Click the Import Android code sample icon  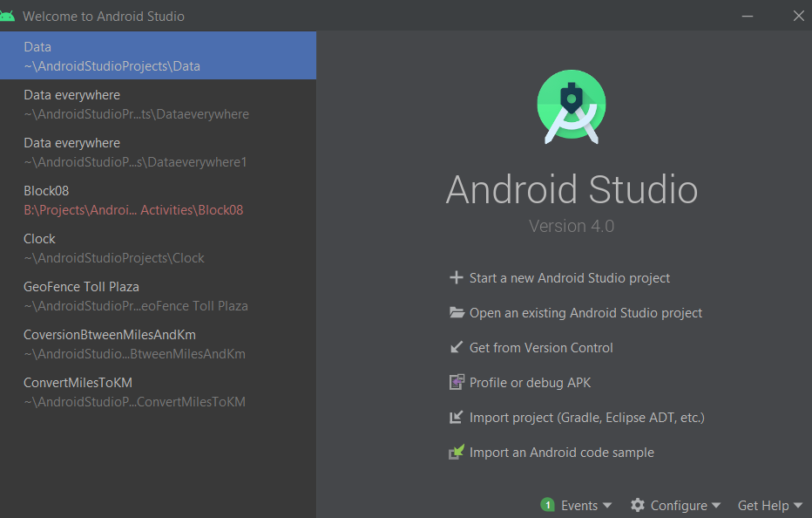tap(457, 452)
